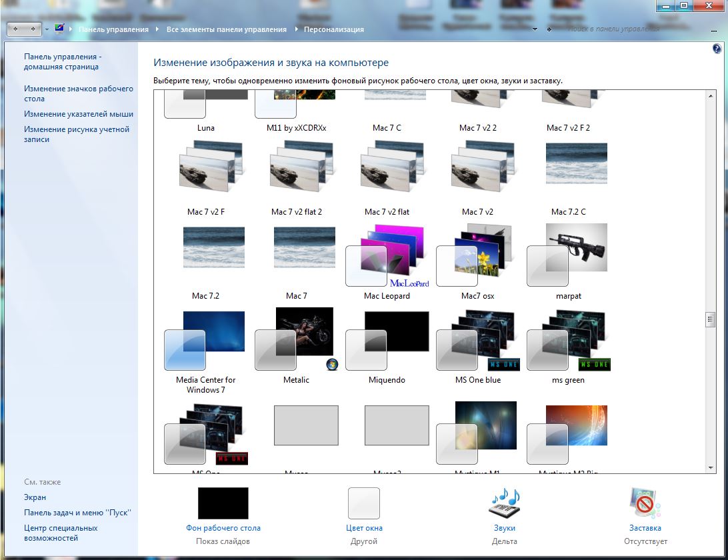Expand the arrow before Панель управления breadcrumb
Viewport: 728px width, 560px height.
[x=71, y=29]
